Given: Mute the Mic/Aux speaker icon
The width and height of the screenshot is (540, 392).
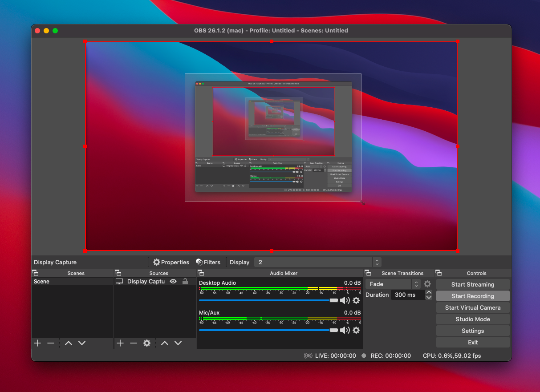Looking at the screenshot, I should pos(345,330).
